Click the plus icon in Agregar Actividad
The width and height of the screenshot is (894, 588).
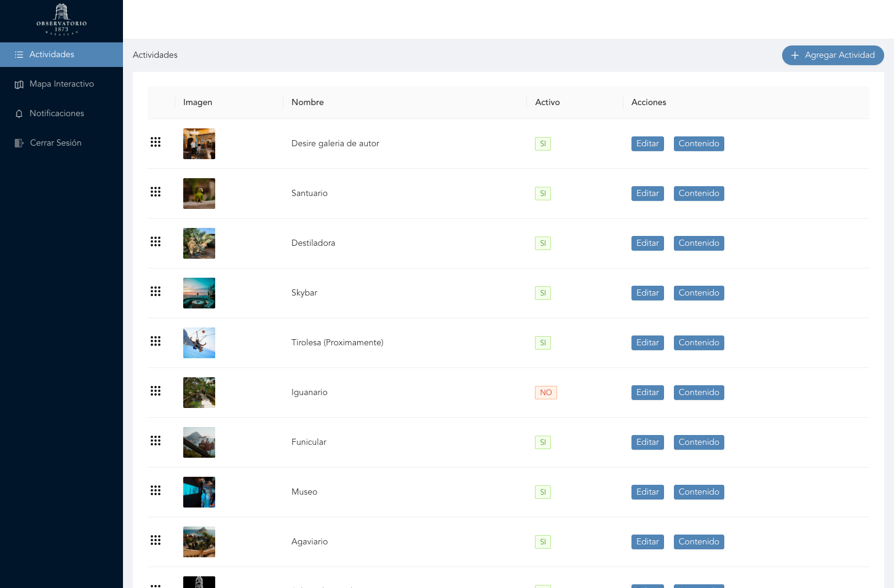[794, 55]
